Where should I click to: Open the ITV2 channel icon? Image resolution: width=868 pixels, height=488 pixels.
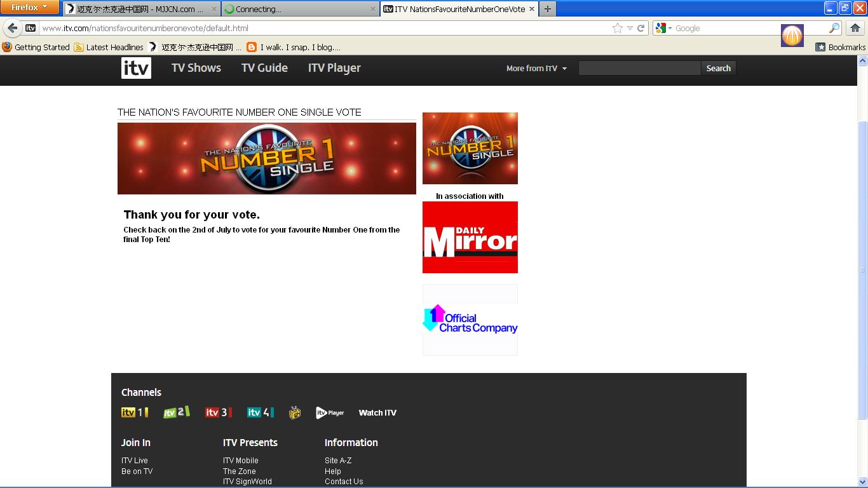(x=177, y=412)
